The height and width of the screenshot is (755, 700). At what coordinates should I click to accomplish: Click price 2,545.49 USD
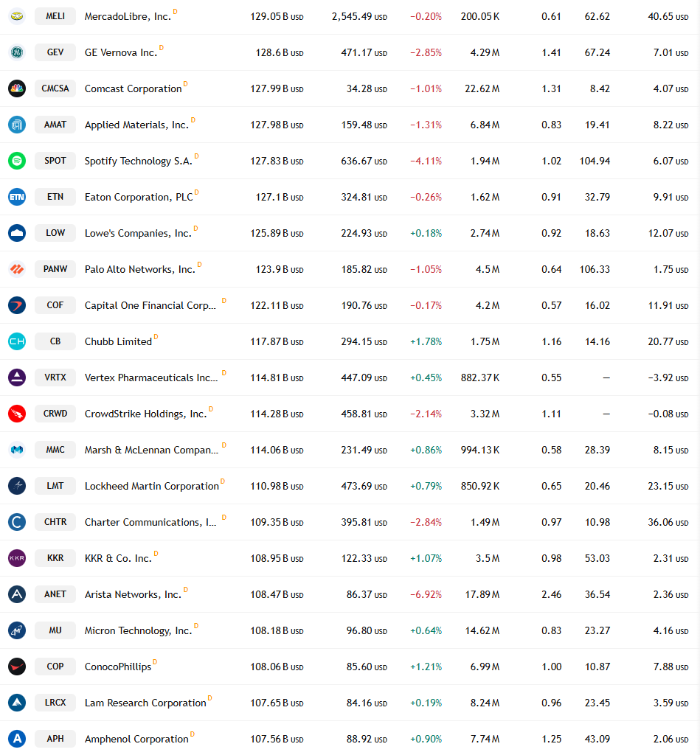359,17
